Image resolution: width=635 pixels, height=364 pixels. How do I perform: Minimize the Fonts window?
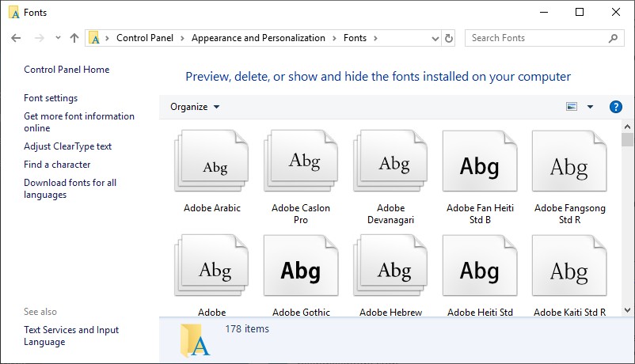tap(544, 12)
